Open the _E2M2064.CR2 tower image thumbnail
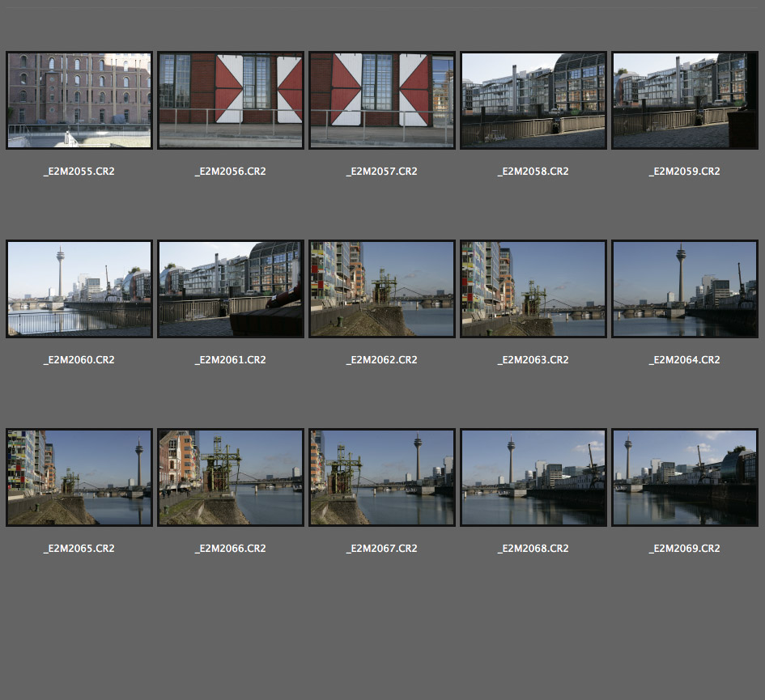This screenshot has width=765, height=700. click(x=684, y=289)
